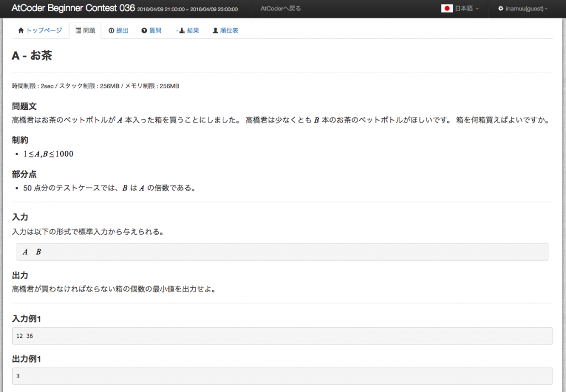Click the 出力例1 sample box showing 3
Screen dimensions: 566x392
[282, 376]
